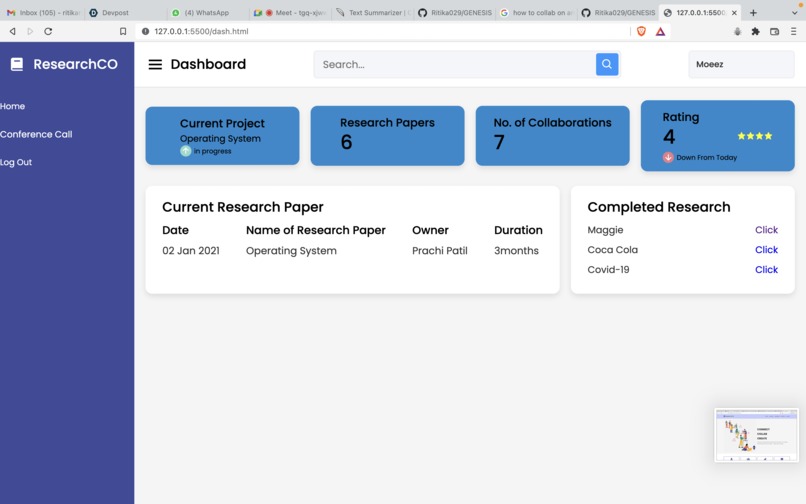The height and width of the screenshot is (504, 806).
Task: Switch to the Text Summarizer tab
Action: coord(373,13)
